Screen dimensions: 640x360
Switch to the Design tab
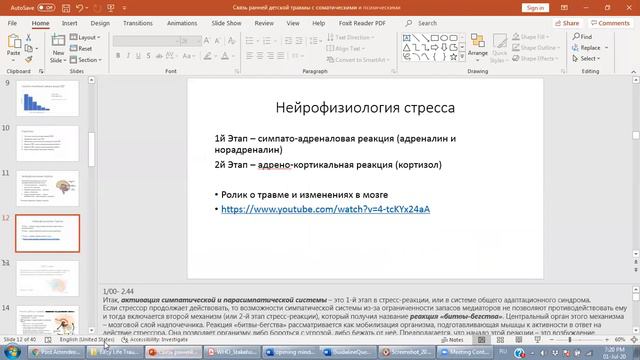click(100, 23)
